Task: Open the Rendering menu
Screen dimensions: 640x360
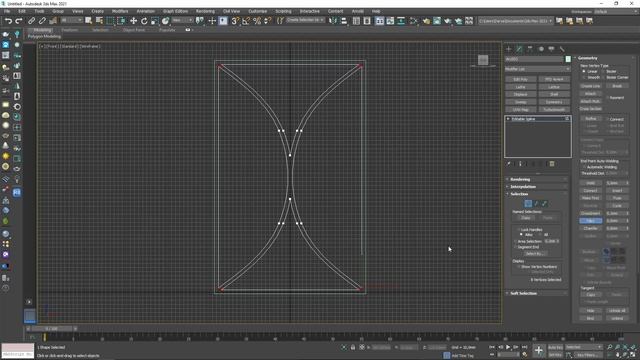Action: point(205,11)
